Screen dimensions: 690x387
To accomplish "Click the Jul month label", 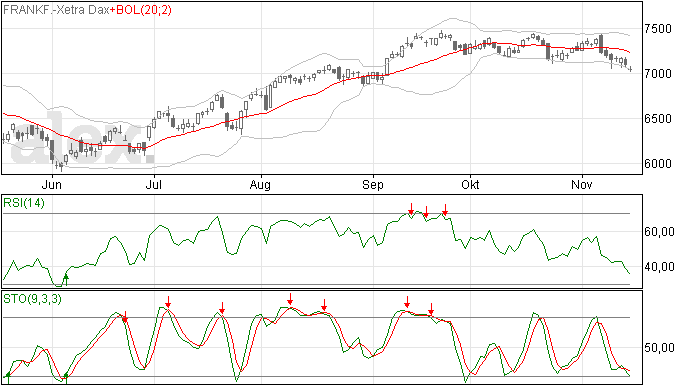I will pyautogui.click(x=154, y=185).
